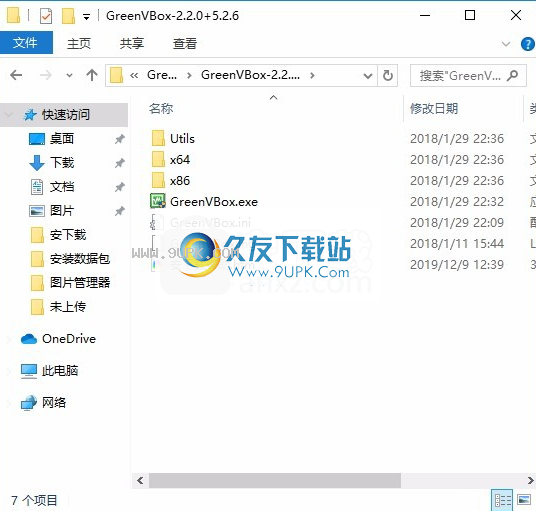The width and height of the screenshot is (536, 511).
Task: Switch to details view layout
Action: pos(502,500)
